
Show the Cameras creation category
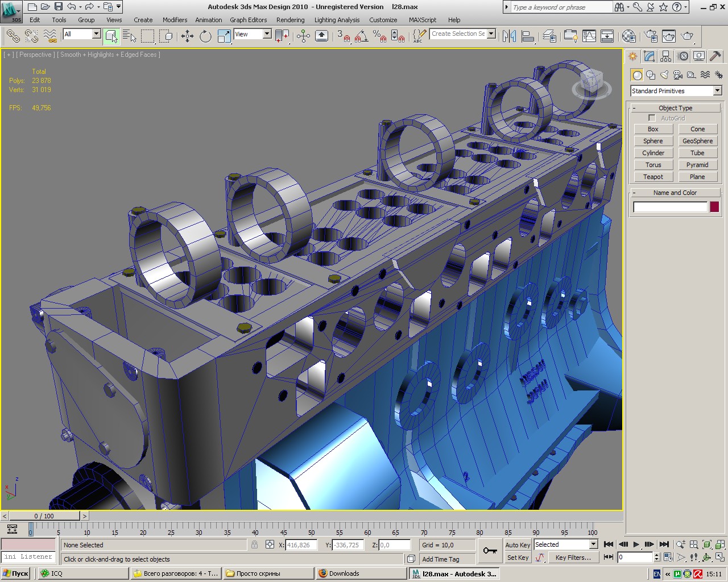tap(678, 75)
